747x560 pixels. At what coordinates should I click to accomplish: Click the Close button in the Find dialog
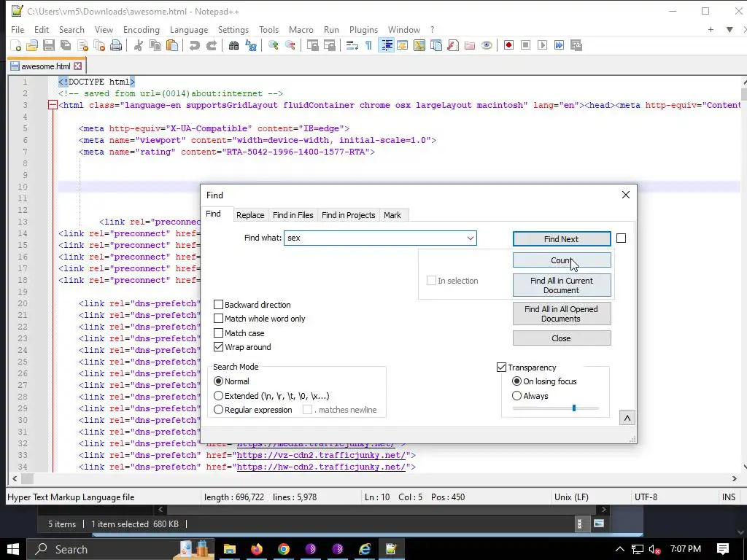pyautogui.click(x=562, y=338)
